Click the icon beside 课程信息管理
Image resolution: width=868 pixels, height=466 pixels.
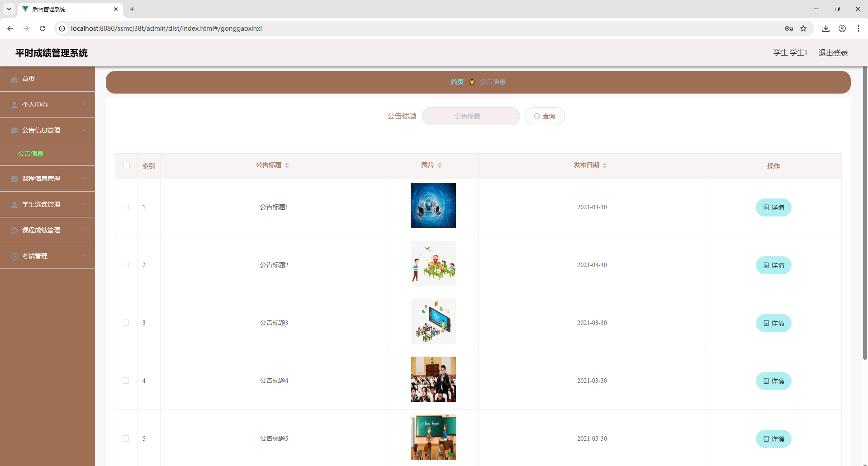tap(14, 179)
